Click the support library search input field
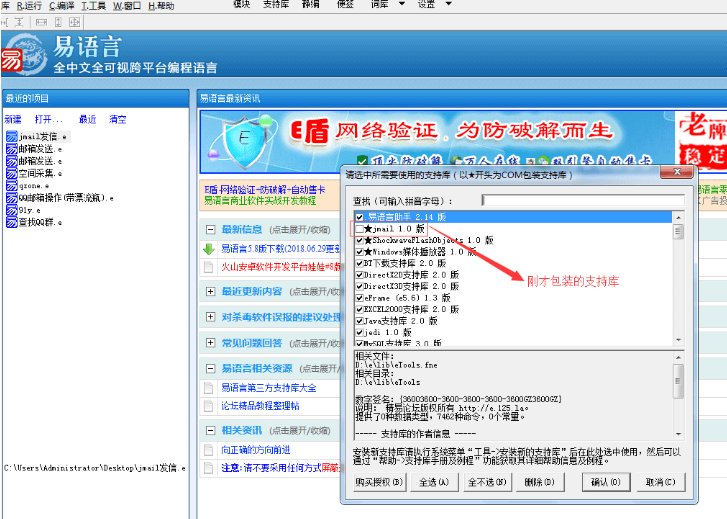Screen dimensions: 727x519 tap(583, 200)
